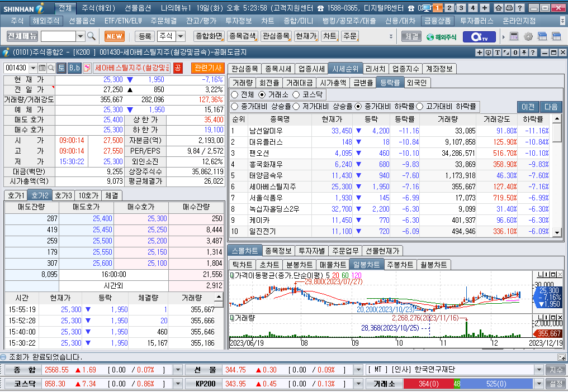Switch to virtual screen 3
The image size is (568, 392).
(461, 8)
